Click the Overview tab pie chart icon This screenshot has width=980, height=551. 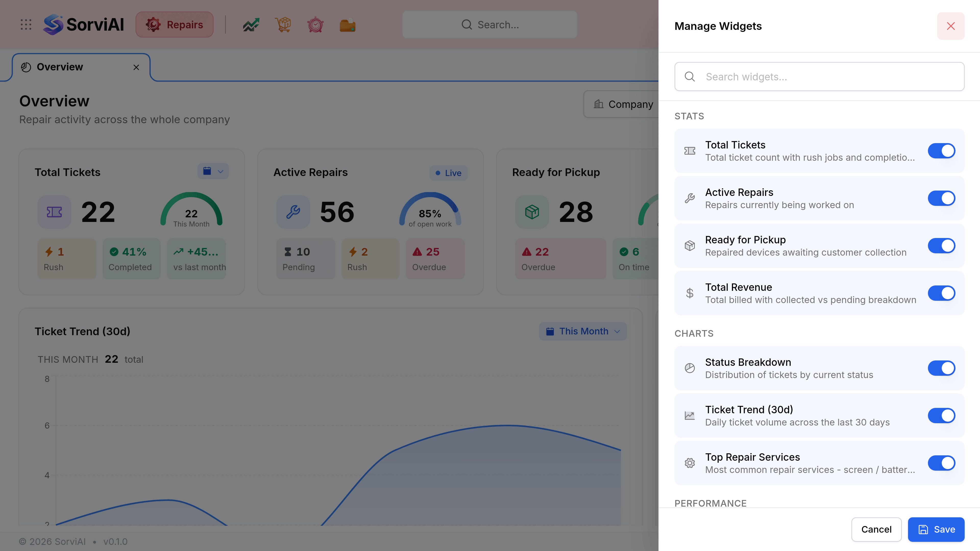point(26,67)
